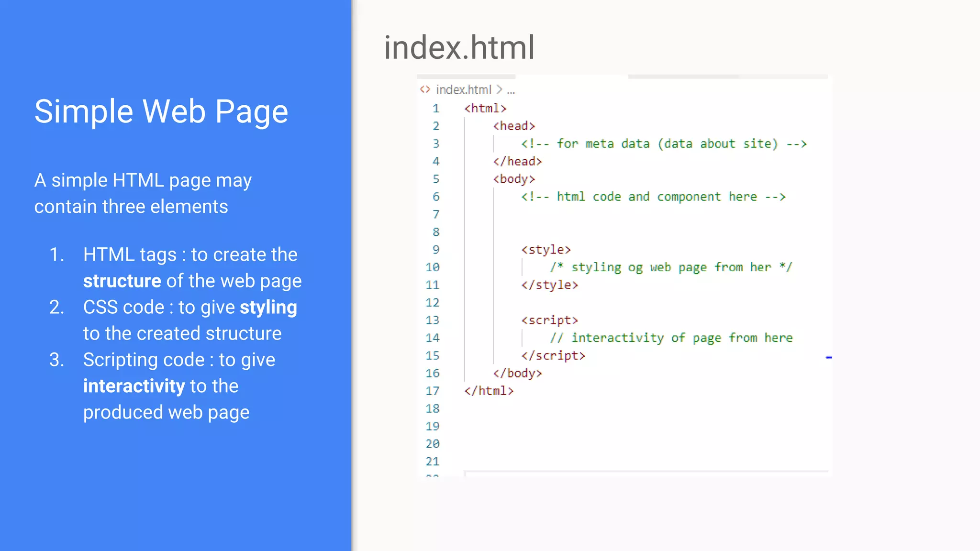
Task: Click the HTML file icon in breadcrumb
Action: click(425, 89)
